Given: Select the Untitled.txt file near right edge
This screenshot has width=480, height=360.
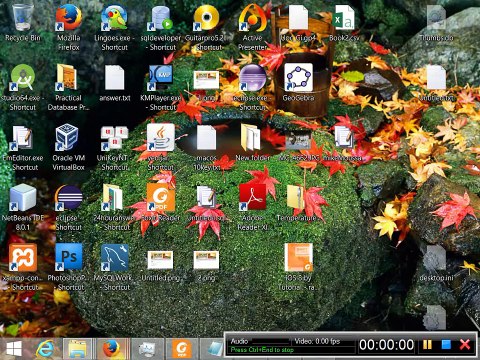Looking at the screenshot, I should [x=436, y=78].
